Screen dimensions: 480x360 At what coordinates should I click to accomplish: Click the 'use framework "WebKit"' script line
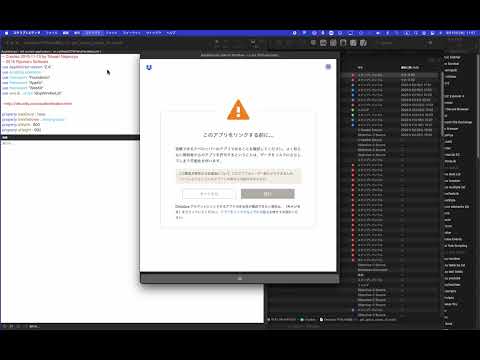(x=23, y=88)
